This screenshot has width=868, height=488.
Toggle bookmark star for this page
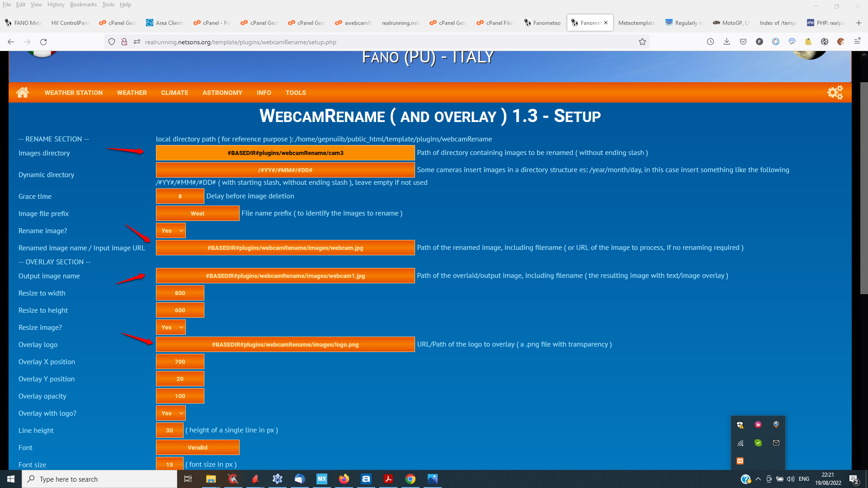click(x=642, y=42)
